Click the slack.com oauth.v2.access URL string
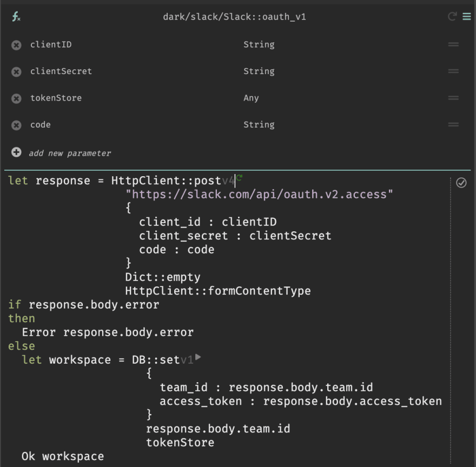The width and height of the screenshot is (476, 467). click(x=259, y=195)
